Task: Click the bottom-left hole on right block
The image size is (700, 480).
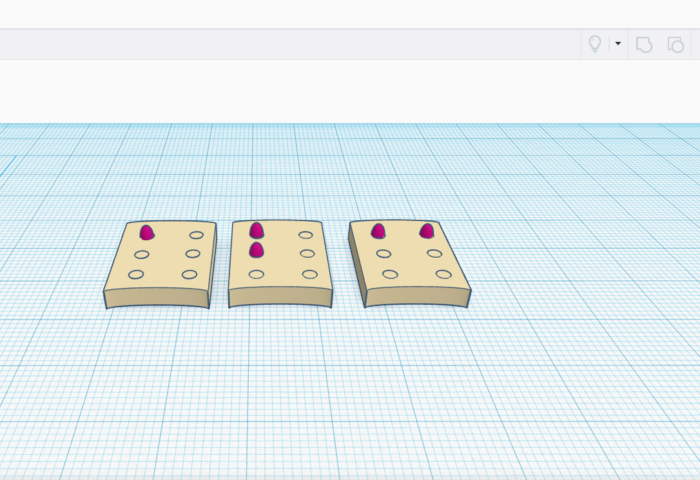Action: click(x=390, y=274)
